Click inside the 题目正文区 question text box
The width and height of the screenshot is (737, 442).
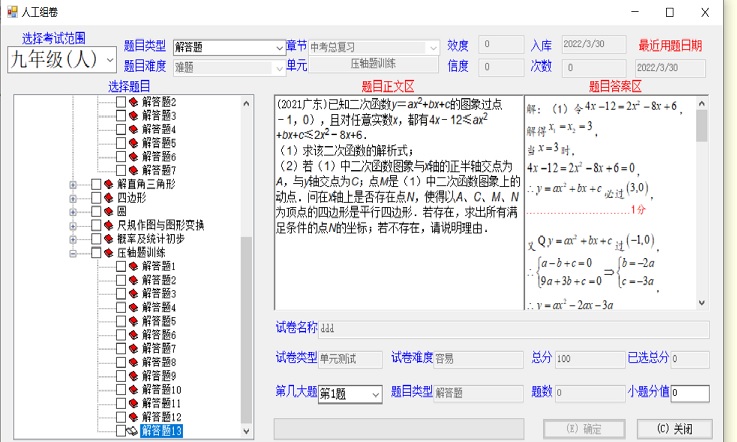coord(399,203)
